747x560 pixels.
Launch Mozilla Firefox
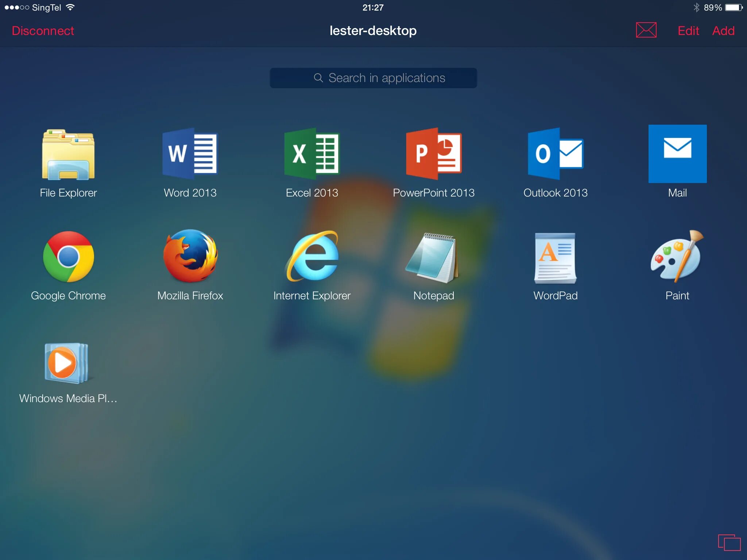(x=190, y=256)
